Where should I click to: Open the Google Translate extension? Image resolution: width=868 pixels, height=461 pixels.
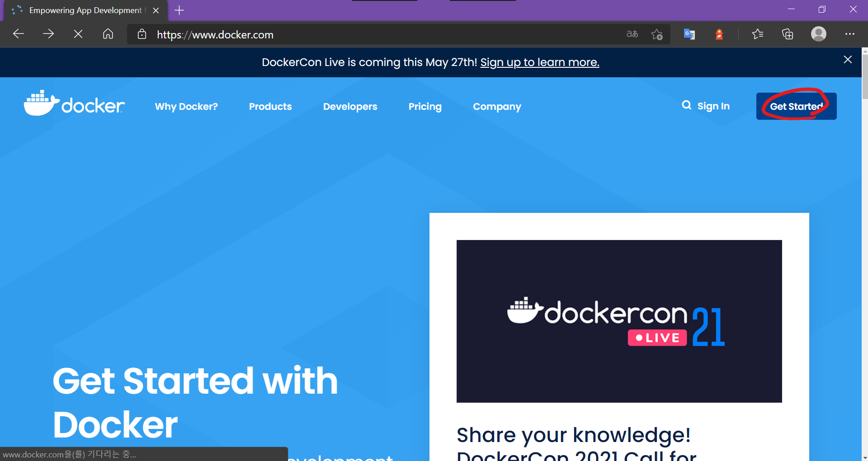point(689,34)
